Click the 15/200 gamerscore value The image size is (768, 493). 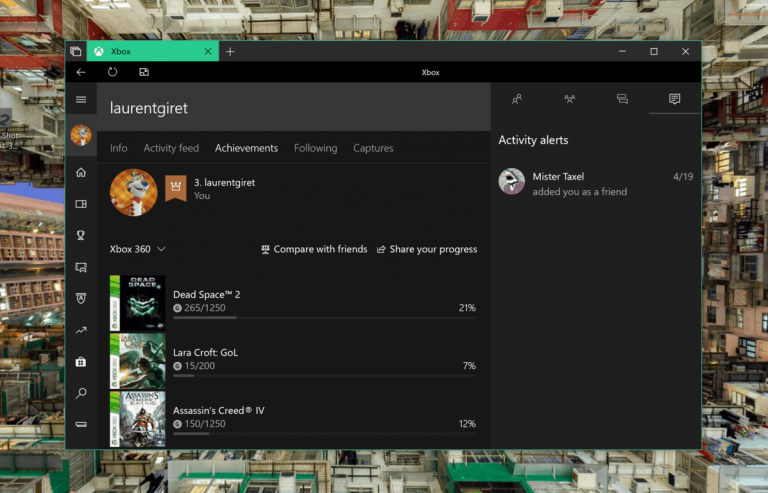click(x=199, y=366)
